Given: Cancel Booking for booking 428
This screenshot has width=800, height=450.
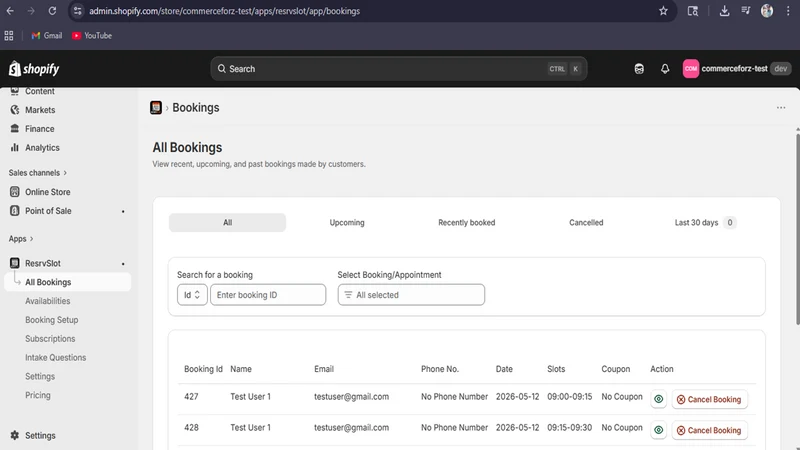Looking at the screenshot, I should [709, 431].
